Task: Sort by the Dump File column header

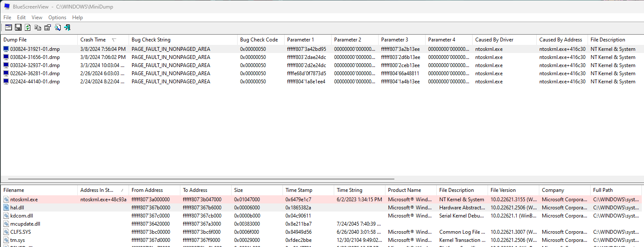Action: (x=39, y=40)
